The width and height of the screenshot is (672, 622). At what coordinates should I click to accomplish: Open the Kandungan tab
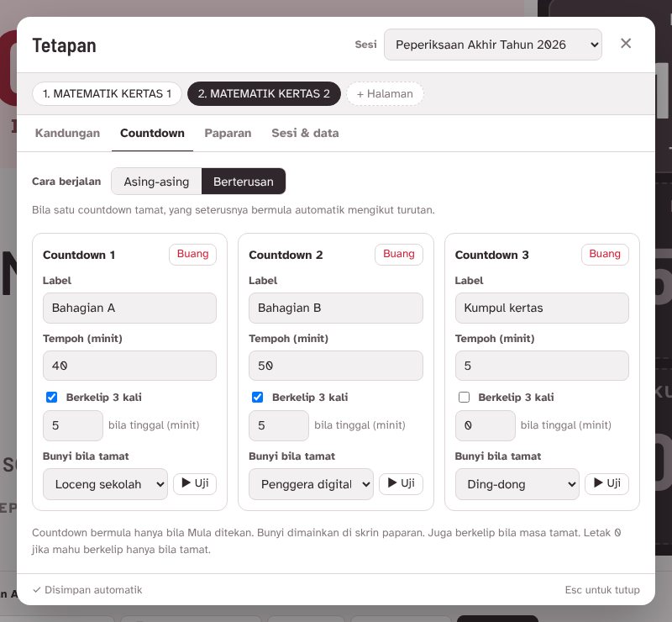click(x=67, y=133)
